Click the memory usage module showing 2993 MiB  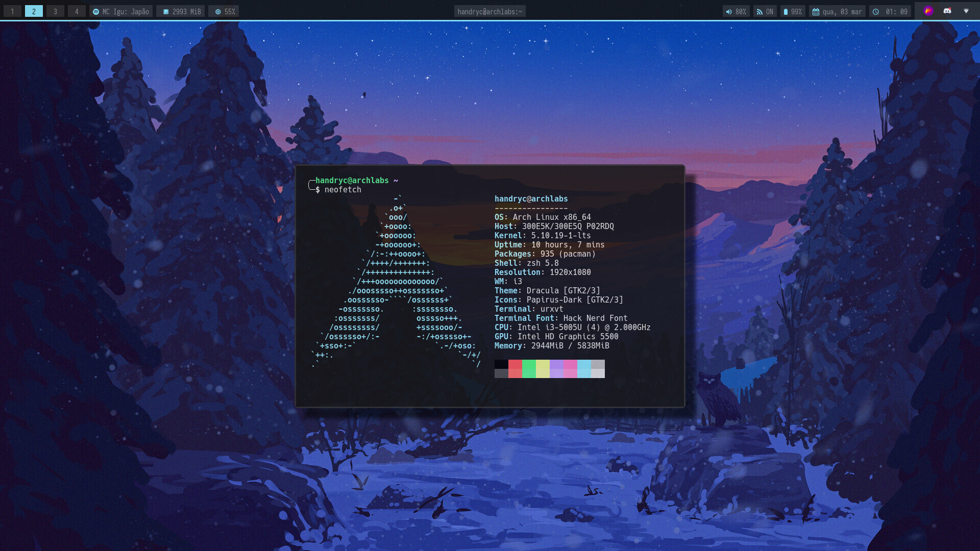pyautogui.click(x=181, y=11)
